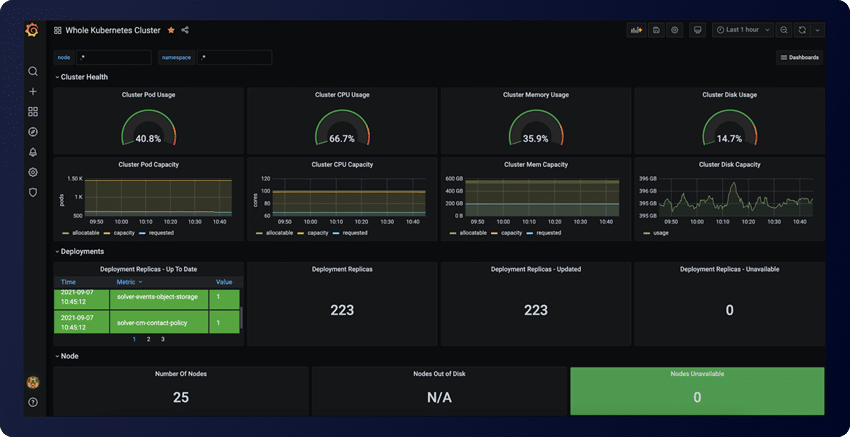
Task: Open Cluster CPU Usage panel title menu
Action: coord(342,95)
